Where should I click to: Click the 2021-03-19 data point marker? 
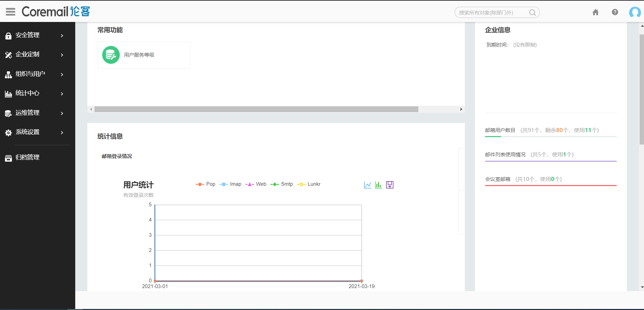pyautogui.click(x=362, y=281)
